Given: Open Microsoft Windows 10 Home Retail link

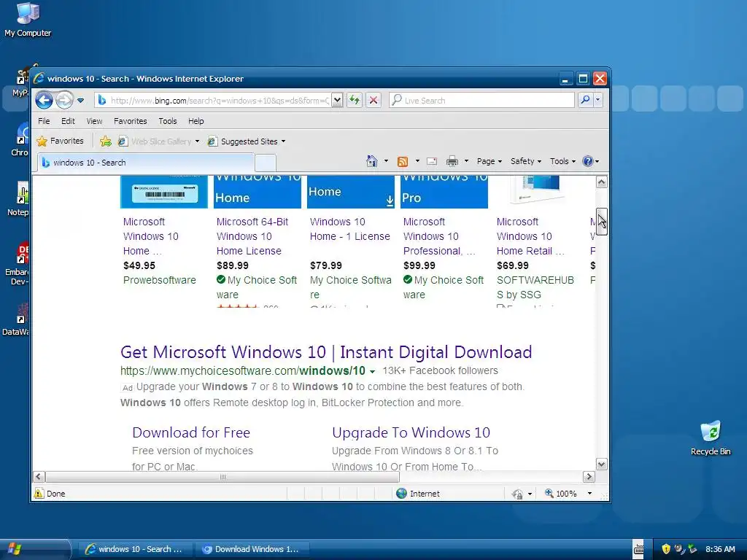Looking at the screenshot, I should pyautogui.click(x=530, y=236).
